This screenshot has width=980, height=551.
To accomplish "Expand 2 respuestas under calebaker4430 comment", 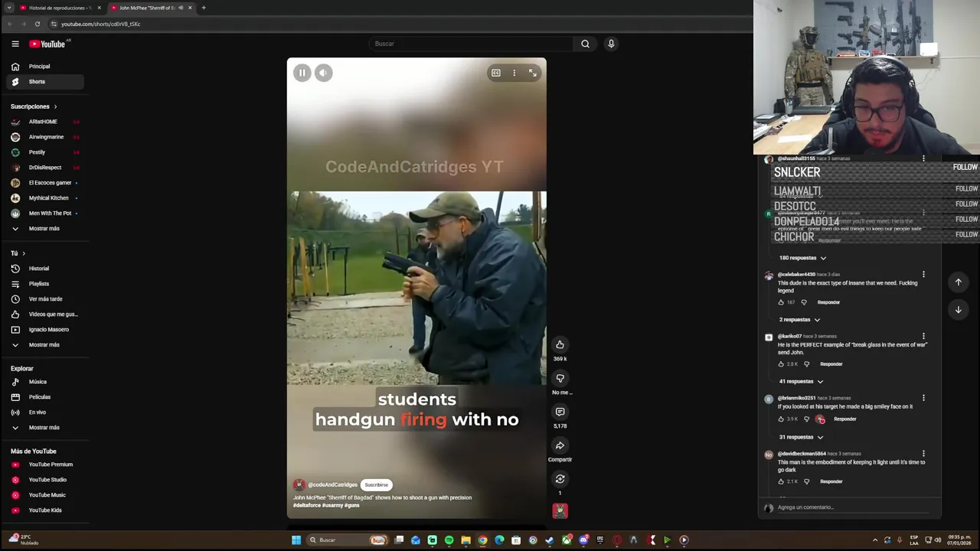I will (x=799, y=320).
